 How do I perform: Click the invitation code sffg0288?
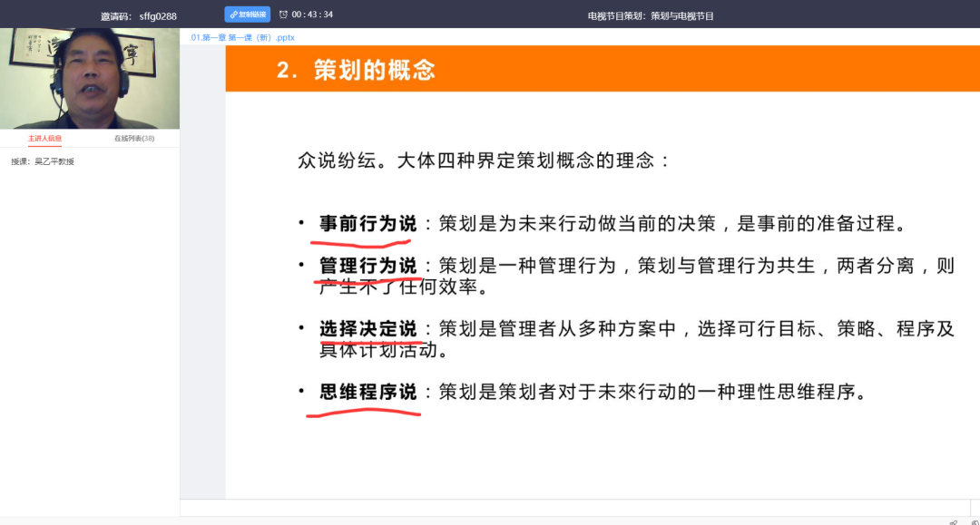click(x=158, y=15)
